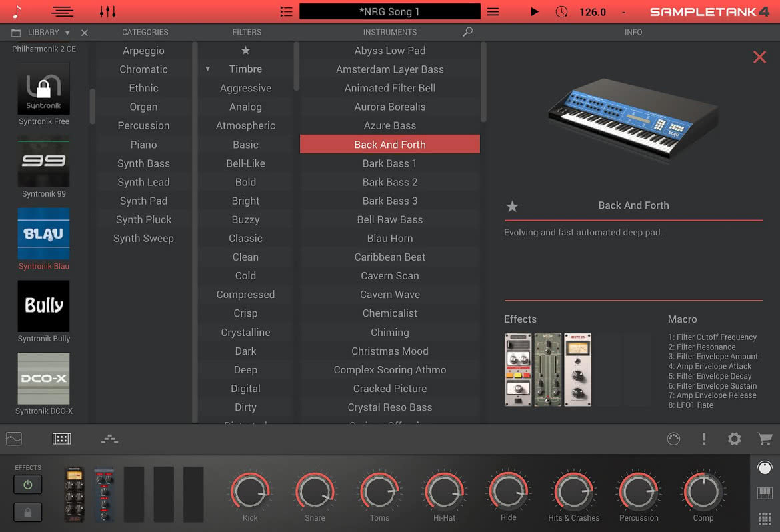The width and height of the screenshot is (780, 532).
Task: Adjust the Kick macro knob
Action: point(250,492)
